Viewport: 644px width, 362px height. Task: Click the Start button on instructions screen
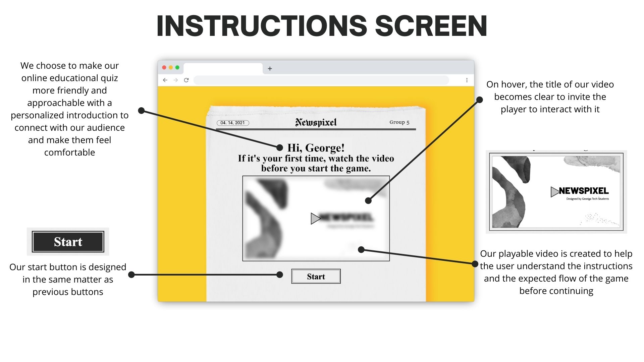(316, 276)
